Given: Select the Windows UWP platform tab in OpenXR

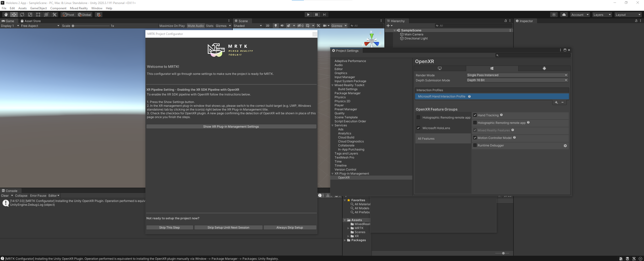Looking at the screenshot, I should pyautogui.click(x=492, y=68).
